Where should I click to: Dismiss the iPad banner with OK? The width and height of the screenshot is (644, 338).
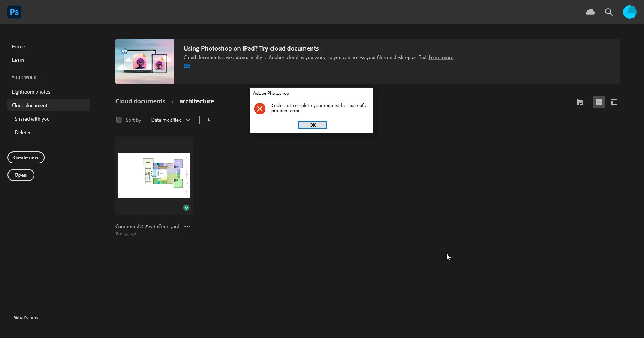(x=187, y=66)
